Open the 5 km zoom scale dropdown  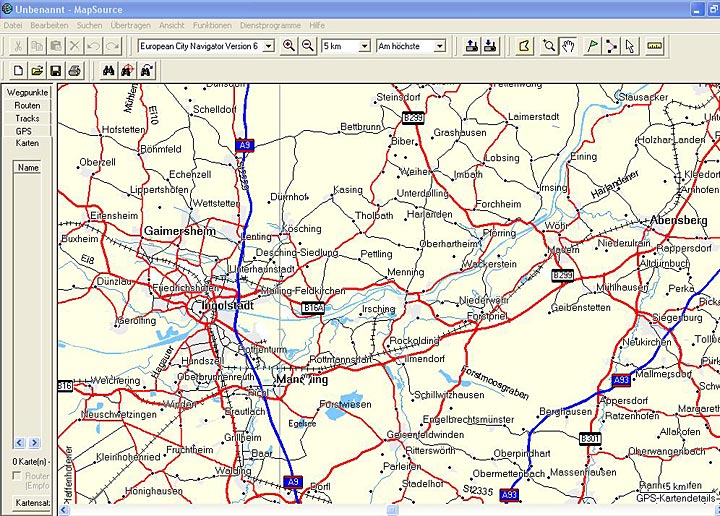coord(365,46)
